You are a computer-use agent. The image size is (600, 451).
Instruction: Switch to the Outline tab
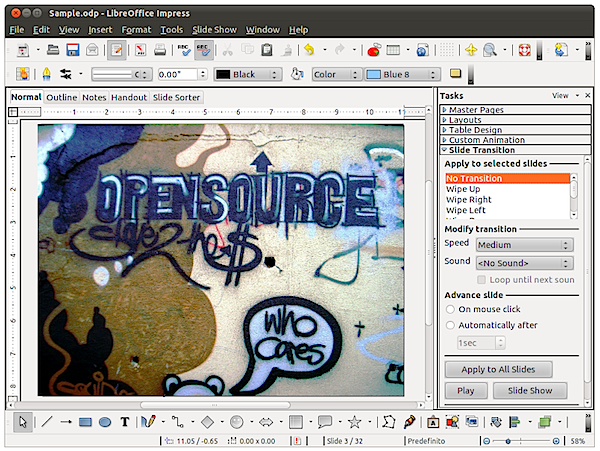point(62,98)
